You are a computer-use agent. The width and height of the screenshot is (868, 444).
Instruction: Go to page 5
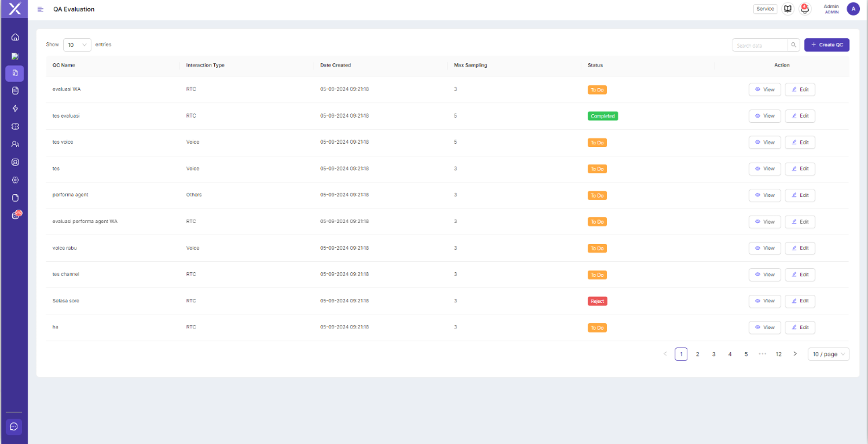click(746, 354)
